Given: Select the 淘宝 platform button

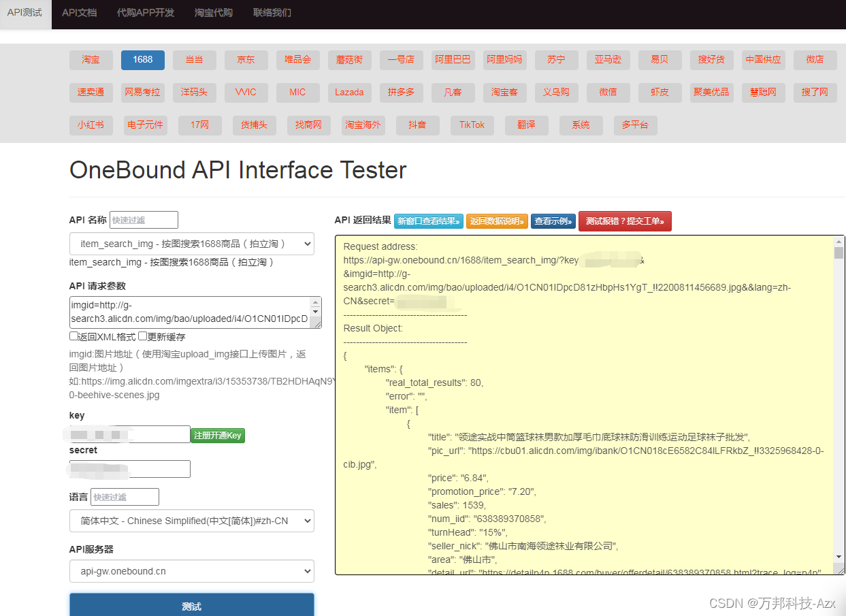Looking at the screenshot, I should click(91, 60).
